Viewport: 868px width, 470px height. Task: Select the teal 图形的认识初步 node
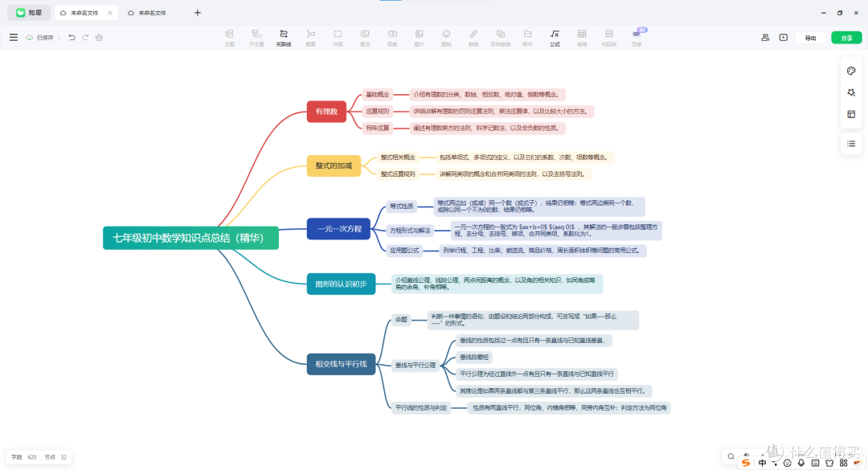(x=341, y=284)
